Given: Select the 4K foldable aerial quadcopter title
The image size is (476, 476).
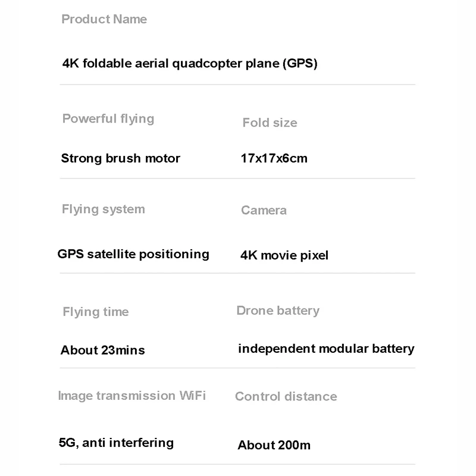Looking at the screenshot, I should point(190,63).
